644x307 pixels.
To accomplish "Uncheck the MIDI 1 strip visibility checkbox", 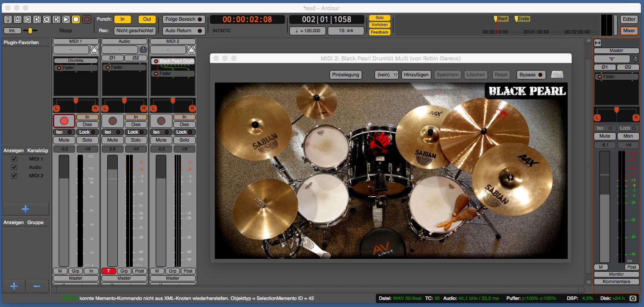I will (14, 159).
